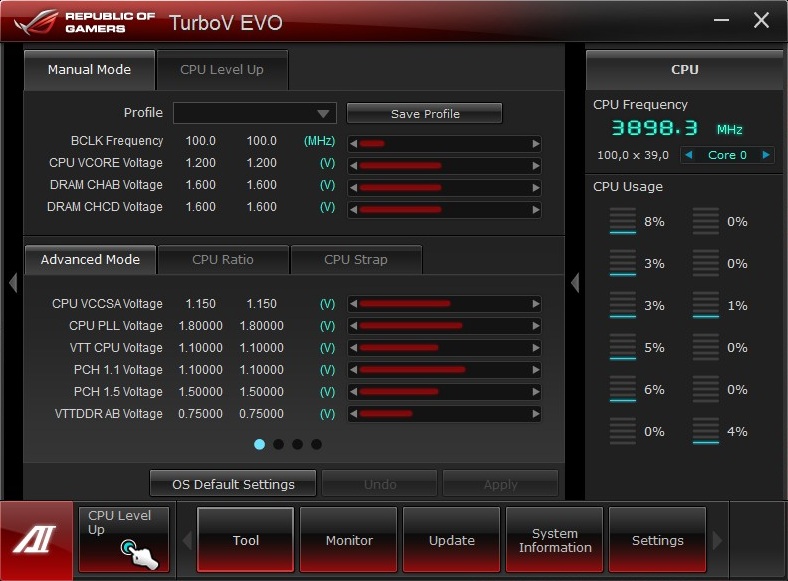Select the third page dot indicator

[298, 444]
